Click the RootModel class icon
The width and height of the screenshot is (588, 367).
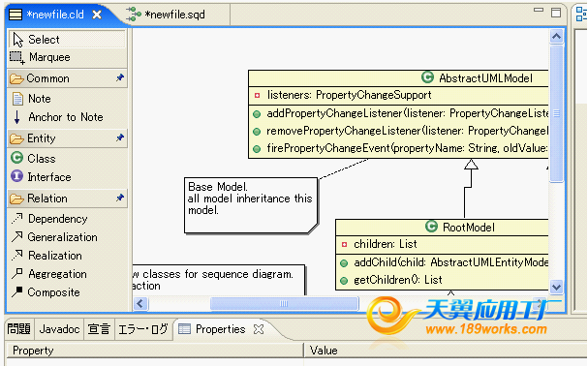pyautogui.click(x=431, y=227)
